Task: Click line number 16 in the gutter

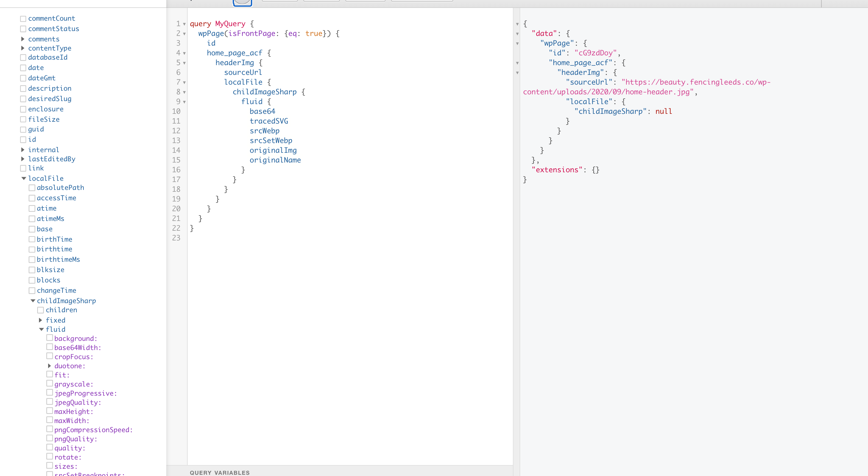Action: tap(176, 170)
